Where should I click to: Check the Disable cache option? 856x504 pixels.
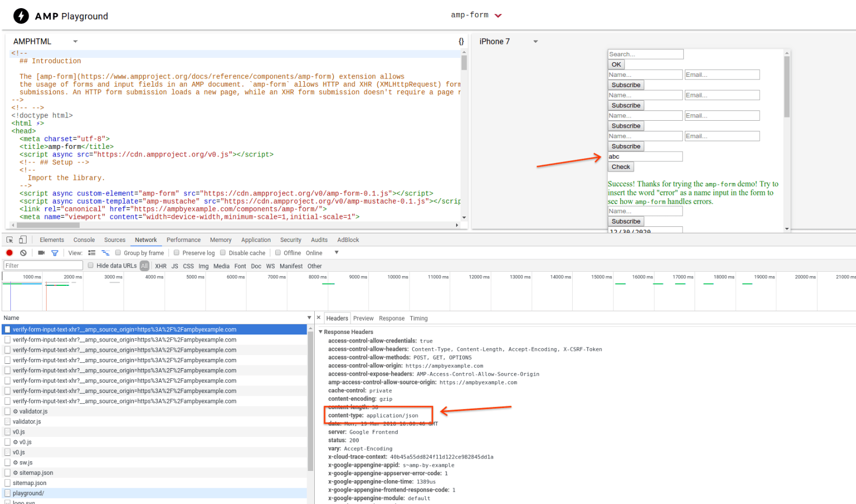click(x=223, y=253)
